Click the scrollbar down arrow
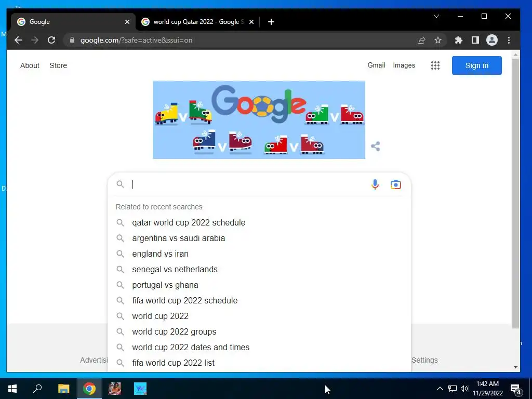Viewport: 532px width, 399px height. click(x=515, y=367)
